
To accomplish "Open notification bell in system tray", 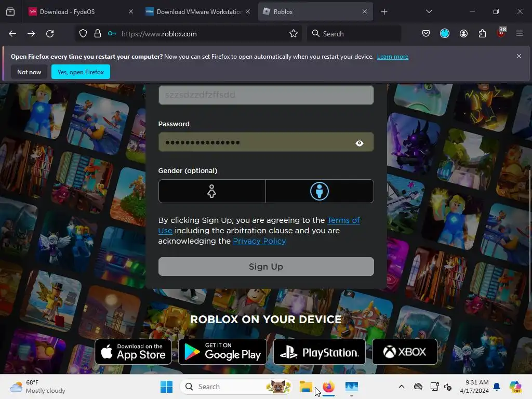I will pyautogui.click(x=497, y=387).
